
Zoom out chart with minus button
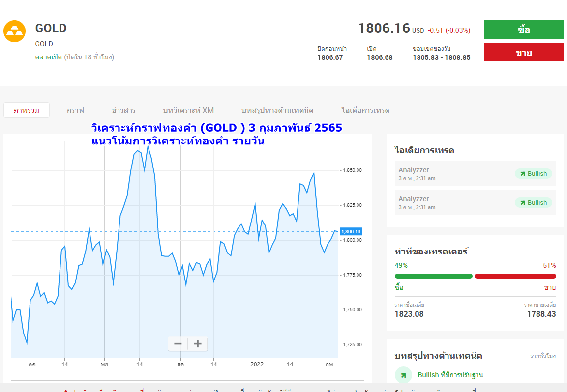(x=178, y=344)
